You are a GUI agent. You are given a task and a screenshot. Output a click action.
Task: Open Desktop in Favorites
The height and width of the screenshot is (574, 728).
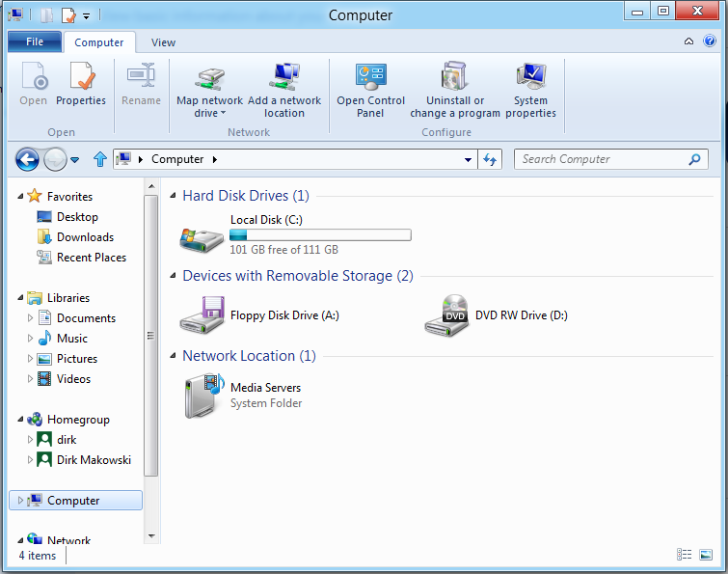pyautogui.click(x=77, y=217)
